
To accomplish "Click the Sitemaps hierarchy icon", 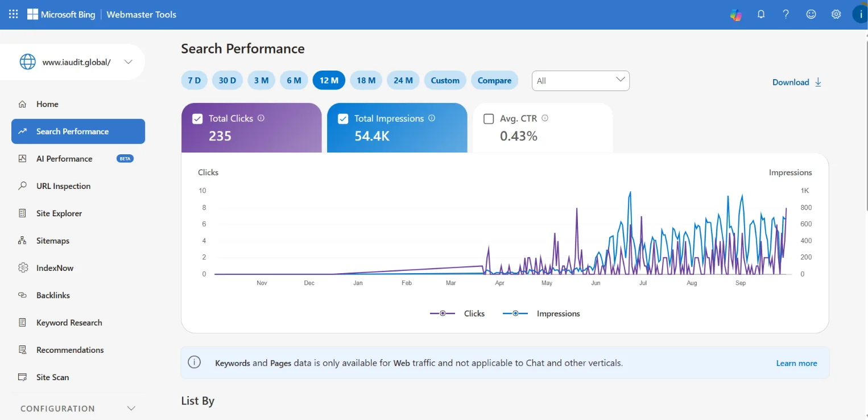I will pos(22,241).
